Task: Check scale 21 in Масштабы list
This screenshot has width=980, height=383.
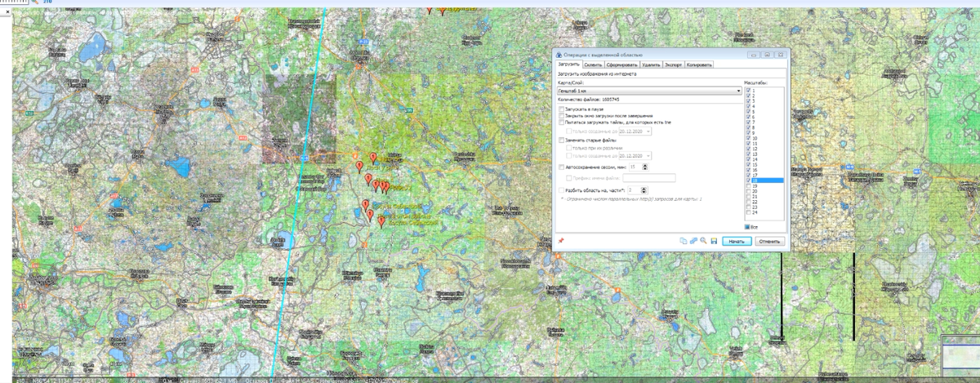Action: click(x=749, y=196)
